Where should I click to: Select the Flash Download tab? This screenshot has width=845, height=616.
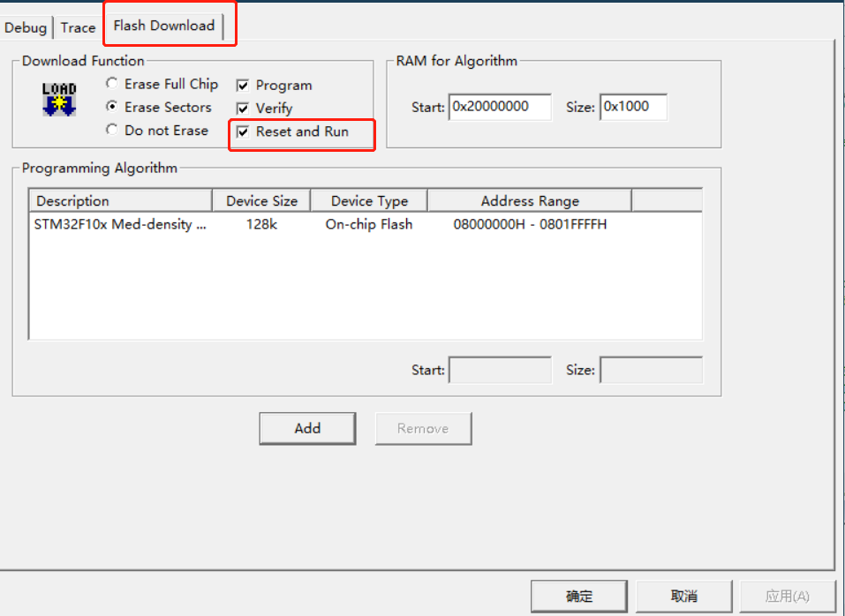(164, 26)
